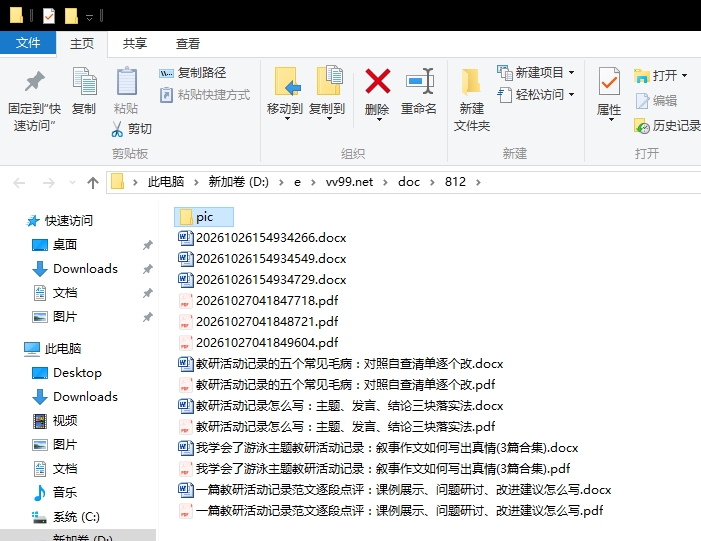Select file 20261026154934729.docx
The width and height of the screenshot is (701, 541).
(262, 279)
